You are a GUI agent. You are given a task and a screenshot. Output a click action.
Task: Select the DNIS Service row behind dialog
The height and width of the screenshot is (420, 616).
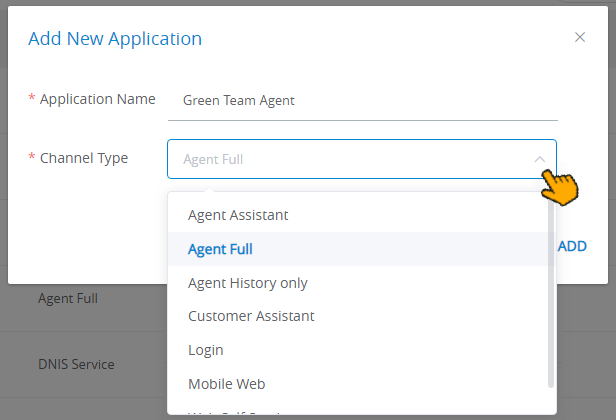[x=76, y=365]
